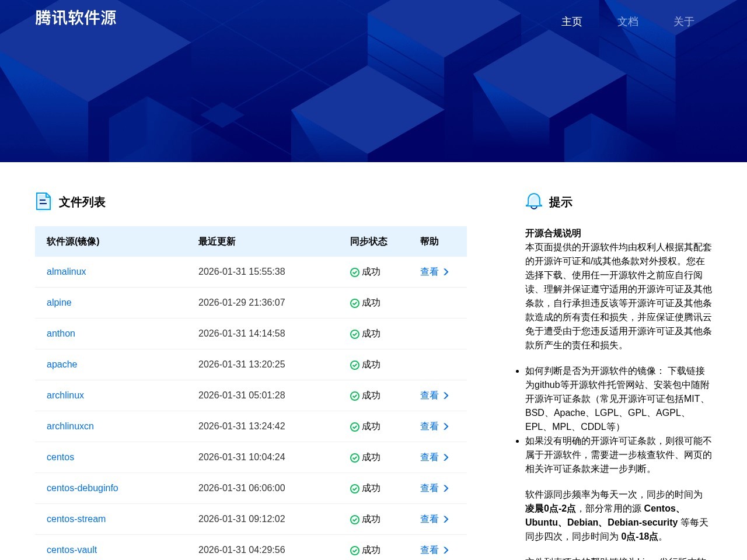
Task: Click the success check icon beside apache
Action: pos(354,365)
